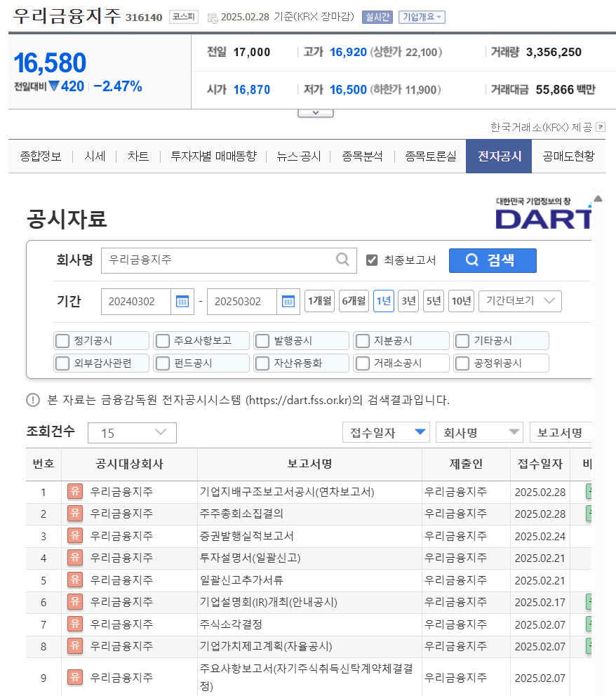Open the 투자설명서(일괄신고) report

(250, 558)
